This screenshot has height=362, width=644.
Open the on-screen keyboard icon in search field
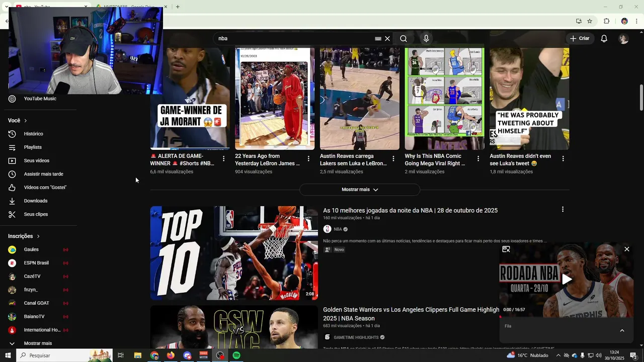tap(378, 39)
